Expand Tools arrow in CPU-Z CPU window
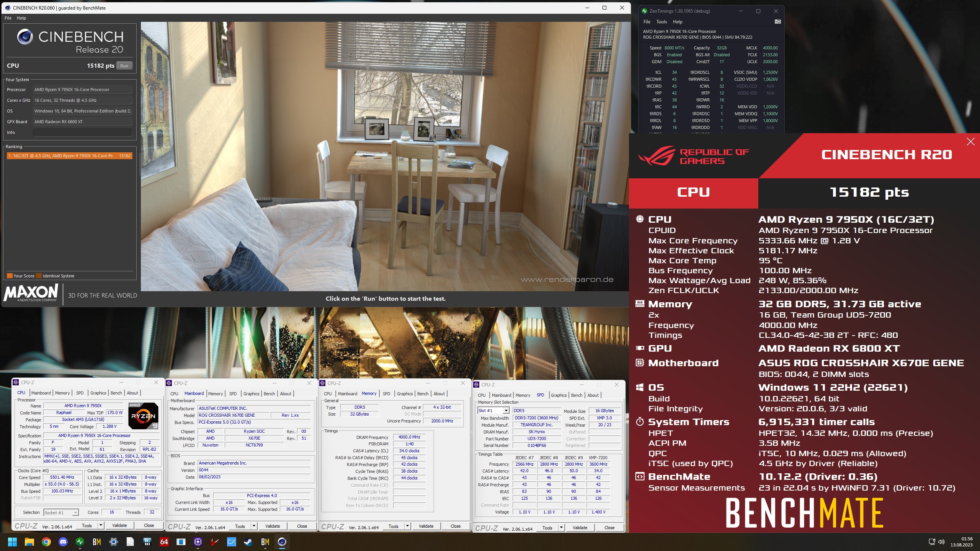 click(101, 525)
